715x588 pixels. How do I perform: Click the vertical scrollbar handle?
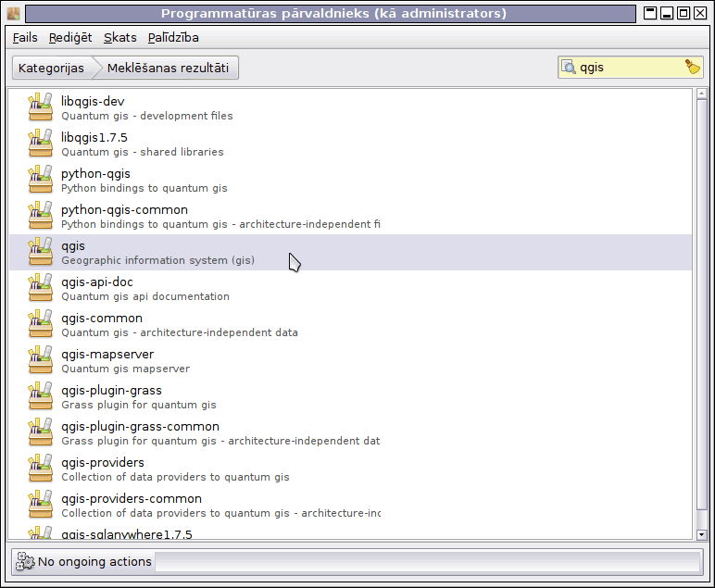701,305
